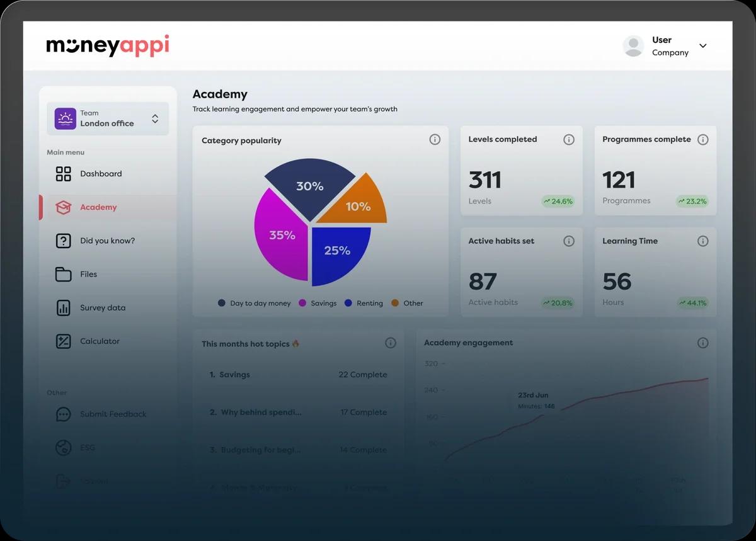This screenshot has width=756, height=541.
Task: Show info for Category popularity card
Action: point(435,140)
